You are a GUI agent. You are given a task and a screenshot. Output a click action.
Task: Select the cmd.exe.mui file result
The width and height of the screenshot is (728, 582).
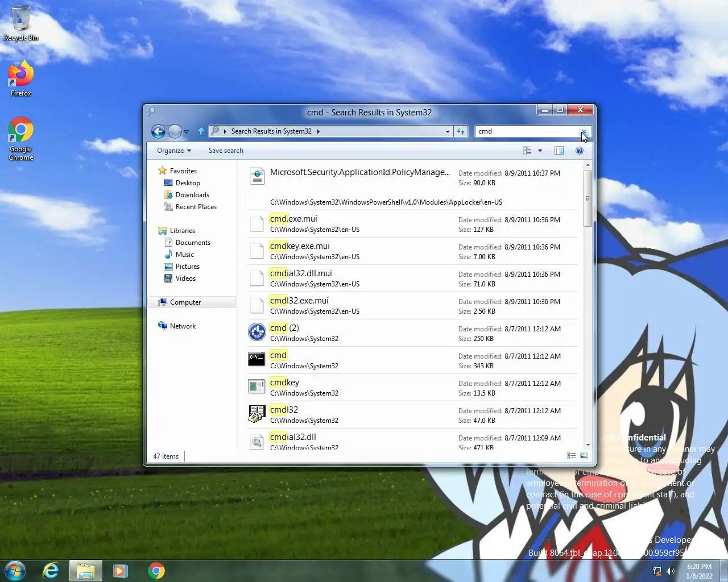click(x=412, y=224)
